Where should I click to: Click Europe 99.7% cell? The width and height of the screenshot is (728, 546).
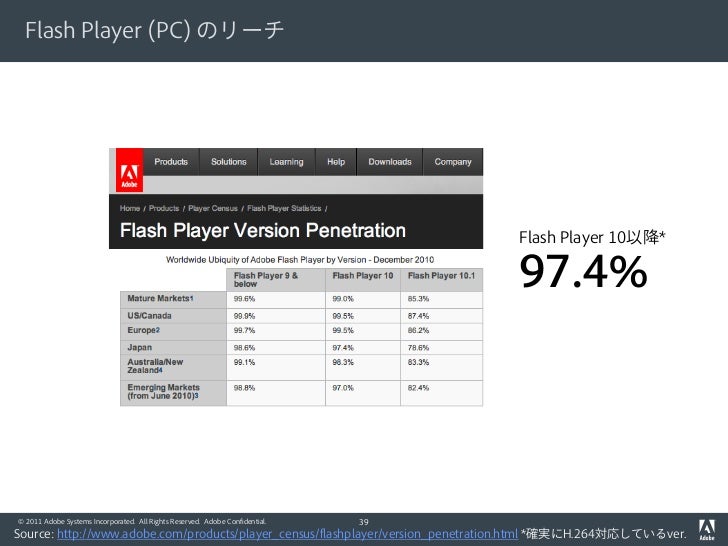click(276, 332)
